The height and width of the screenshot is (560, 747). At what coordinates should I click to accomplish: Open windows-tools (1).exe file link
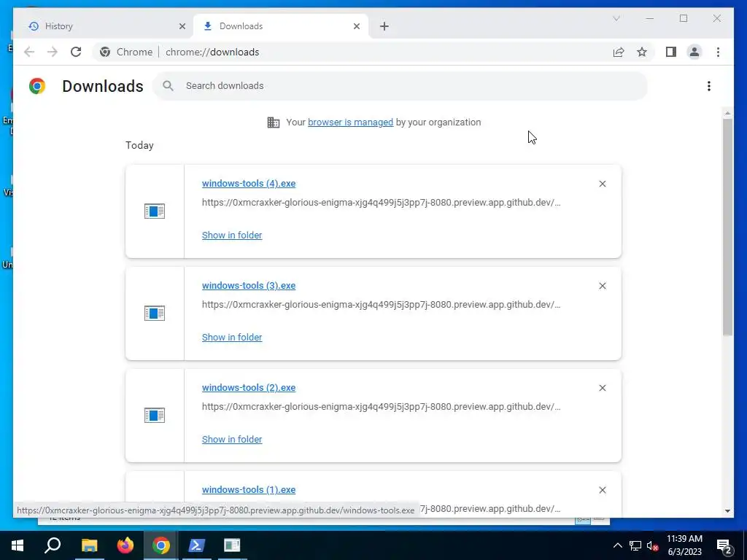249,489
